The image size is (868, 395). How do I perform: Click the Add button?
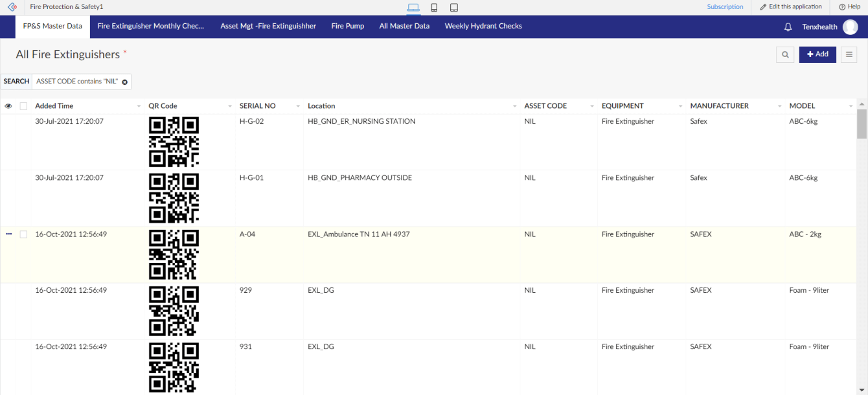[817, 54]
